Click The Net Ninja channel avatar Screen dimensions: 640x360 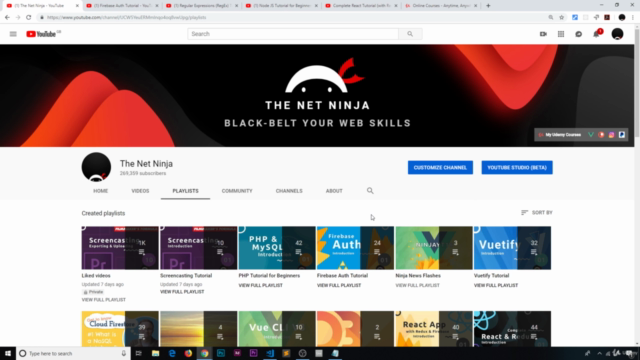tap(96, 167)
